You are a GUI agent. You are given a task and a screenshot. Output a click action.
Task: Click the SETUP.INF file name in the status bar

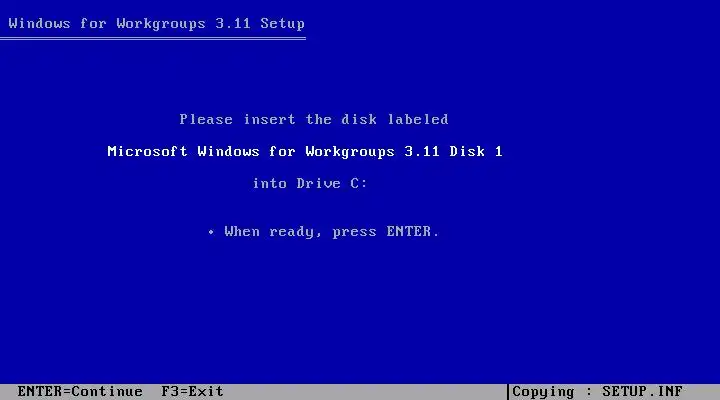pos(642,391)
